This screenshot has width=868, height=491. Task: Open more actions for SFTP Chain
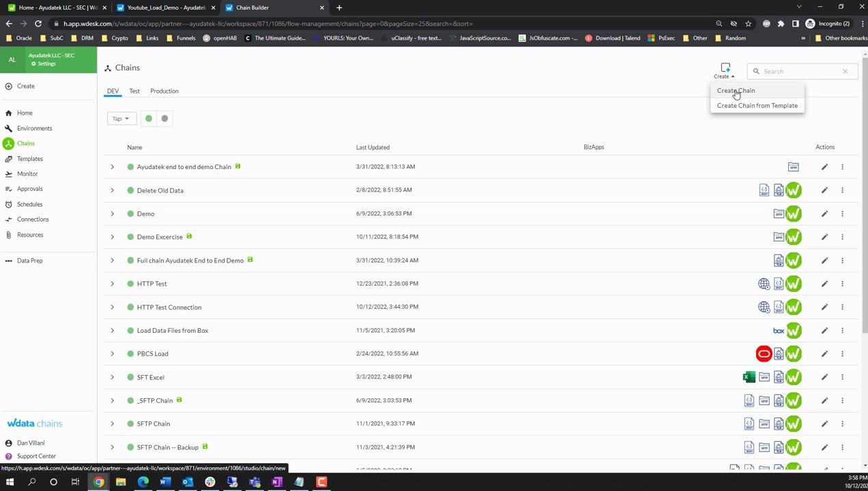(842, 423)
